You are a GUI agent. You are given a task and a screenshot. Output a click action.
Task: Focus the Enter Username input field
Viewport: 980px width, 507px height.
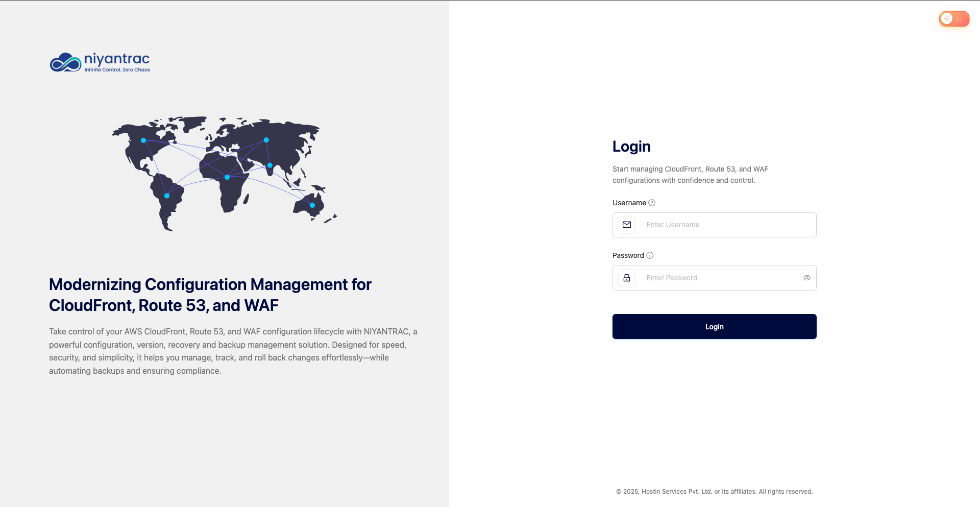click(725, 225)
